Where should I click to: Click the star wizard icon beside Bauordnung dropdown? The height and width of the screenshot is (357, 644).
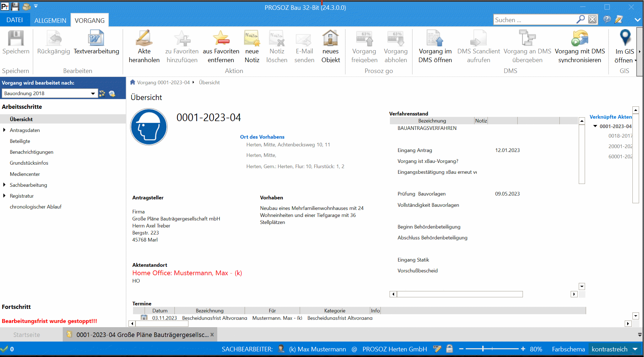(102, 93)
